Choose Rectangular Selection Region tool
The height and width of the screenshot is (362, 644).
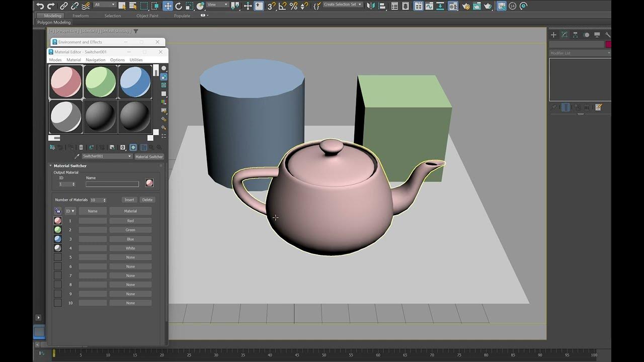click(144, 6)
